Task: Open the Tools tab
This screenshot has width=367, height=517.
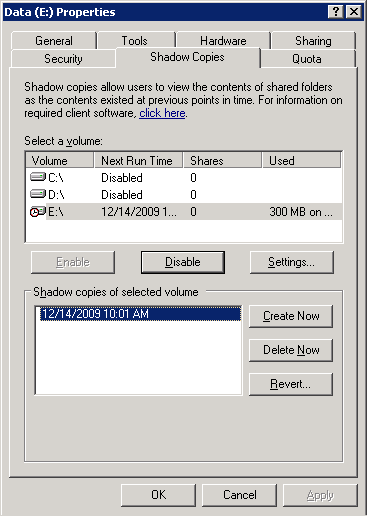Action: coord(134,41)
